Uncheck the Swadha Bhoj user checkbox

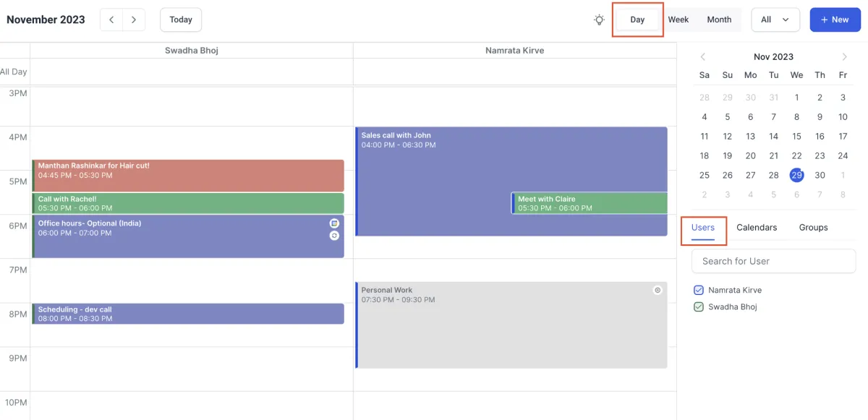point(699,307)
